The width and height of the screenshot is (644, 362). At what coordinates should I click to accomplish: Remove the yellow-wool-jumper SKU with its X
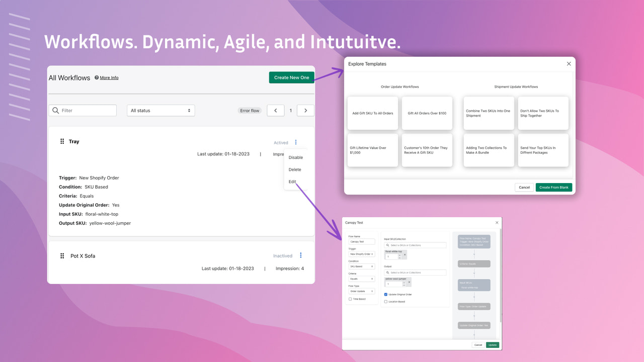[409, 282]
